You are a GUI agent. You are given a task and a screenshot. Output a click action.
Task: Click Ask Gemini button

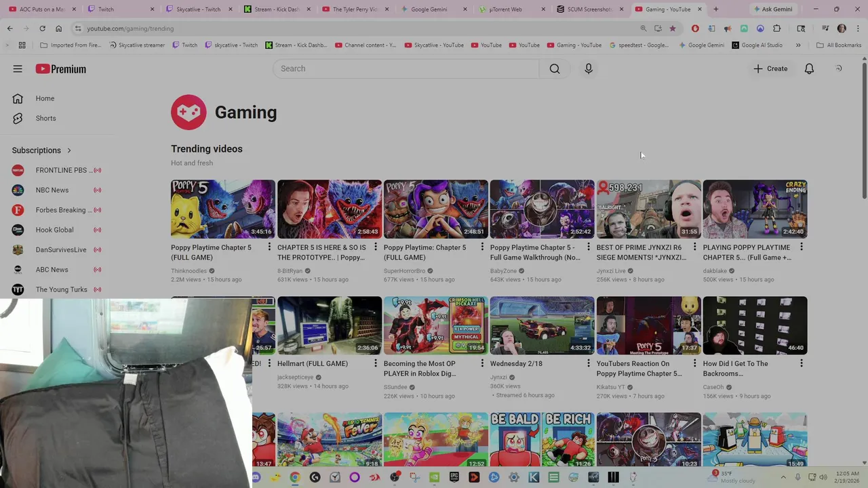click(772, 9)
